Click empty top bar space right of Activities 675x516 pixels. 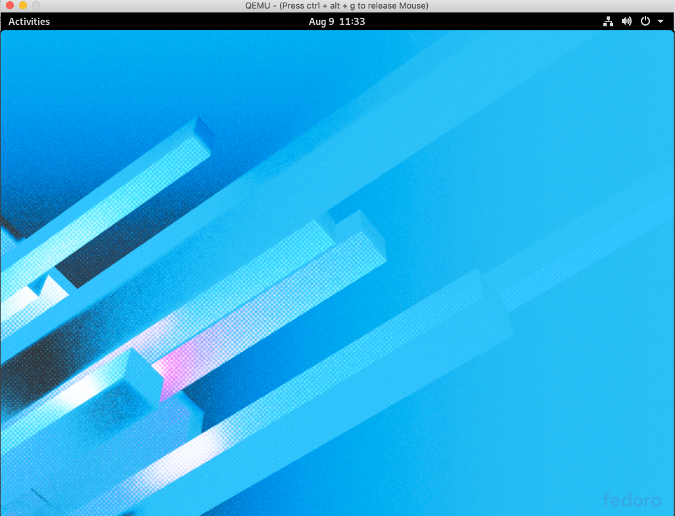point(150,21)
